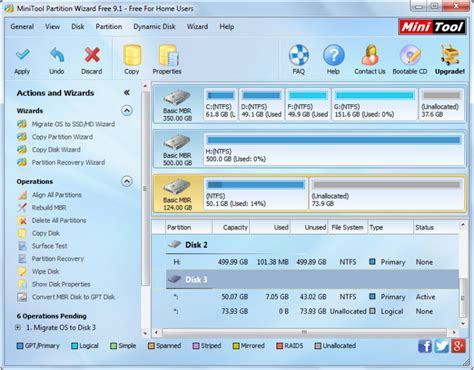Select the 50.1 GB NTFS partition block

[256, 194]
